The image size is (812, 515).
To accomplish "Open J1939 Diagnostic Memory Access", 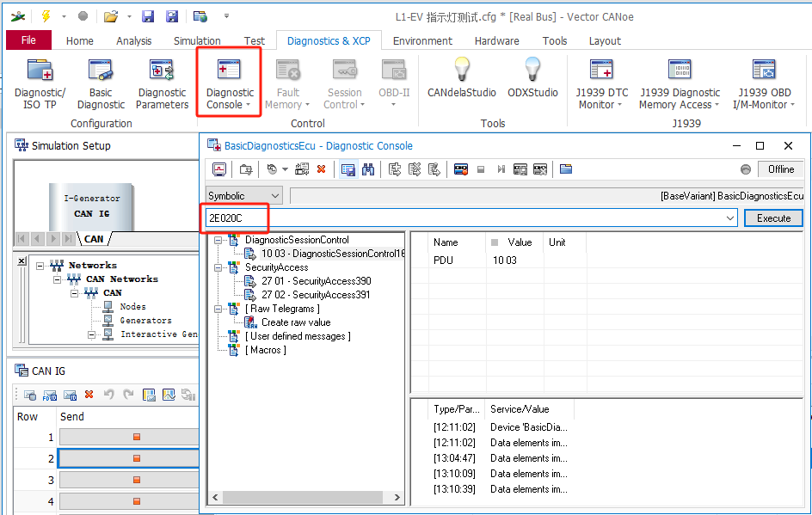I will tap(680, 84).
